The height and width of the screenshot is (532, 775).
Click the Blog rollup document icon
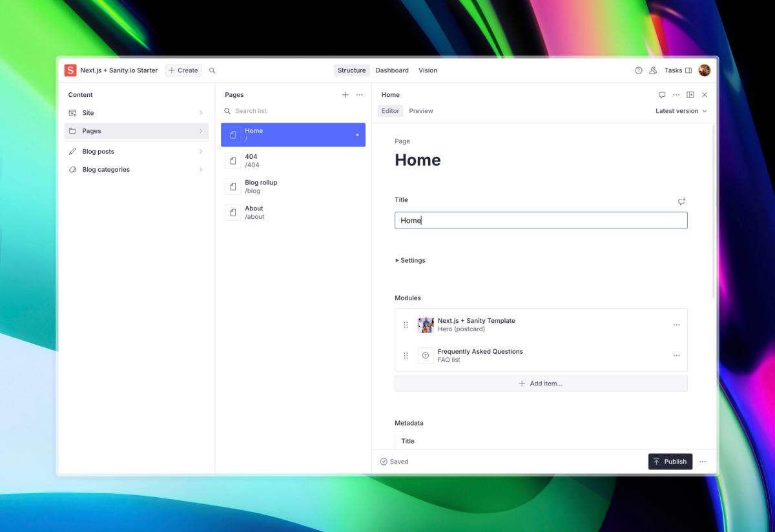233,187
